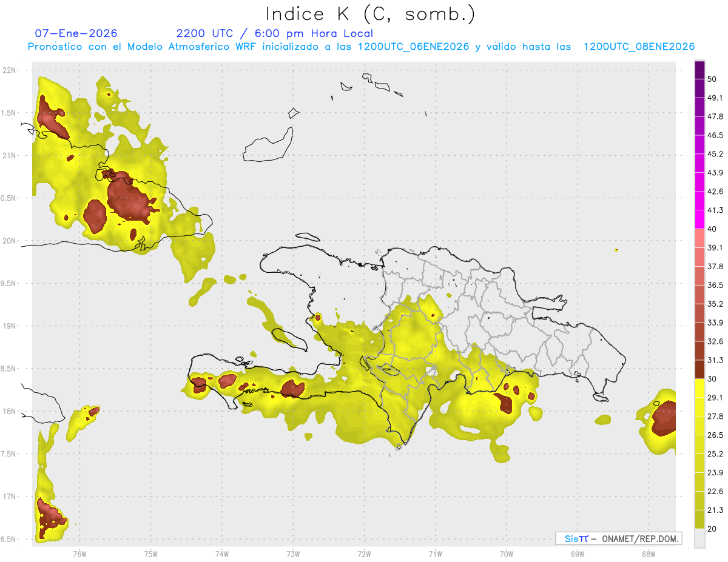Pick the dark brown swatch between 30 and 31.3
Image resolution: width=728 pixels, height=562 pixels.
tap(699, 370)
